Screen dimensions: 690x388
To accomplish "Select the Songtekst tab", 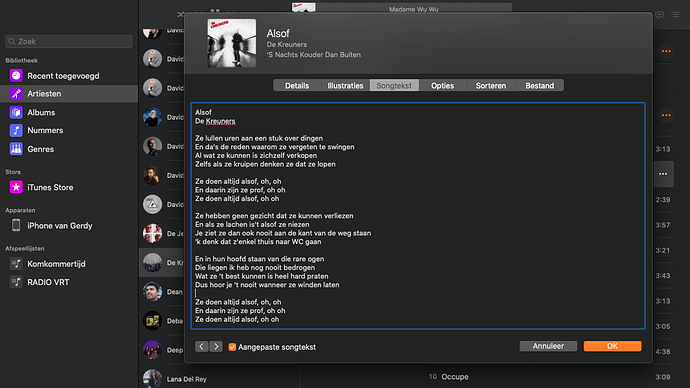I will 394,85.
